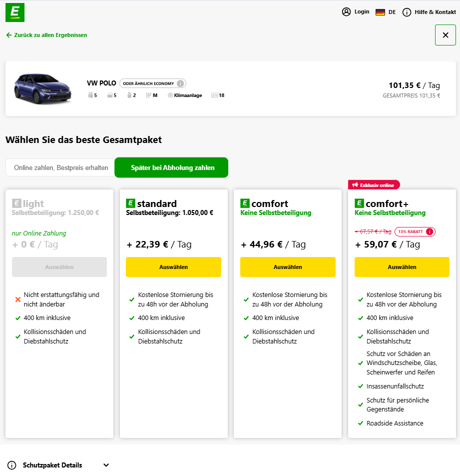The image size is (460, 476).
Task: Switch to Online zahlen, Bestpreis erhalten
Action: point(61,167)
